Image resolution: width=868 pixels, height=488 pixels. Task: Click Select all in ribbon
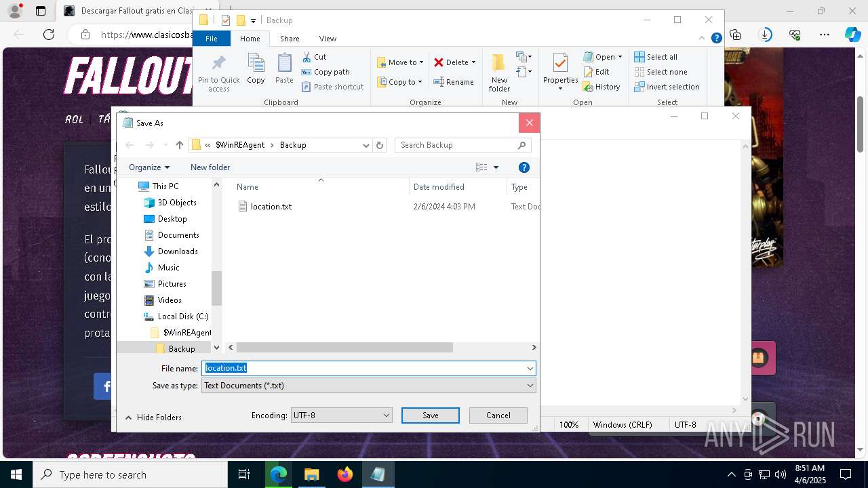tap(656, 57)
